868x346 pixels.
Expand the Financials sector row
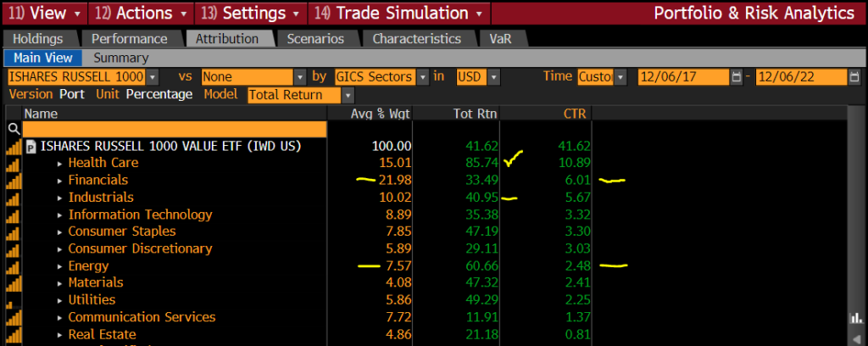[x=59, y=180]
